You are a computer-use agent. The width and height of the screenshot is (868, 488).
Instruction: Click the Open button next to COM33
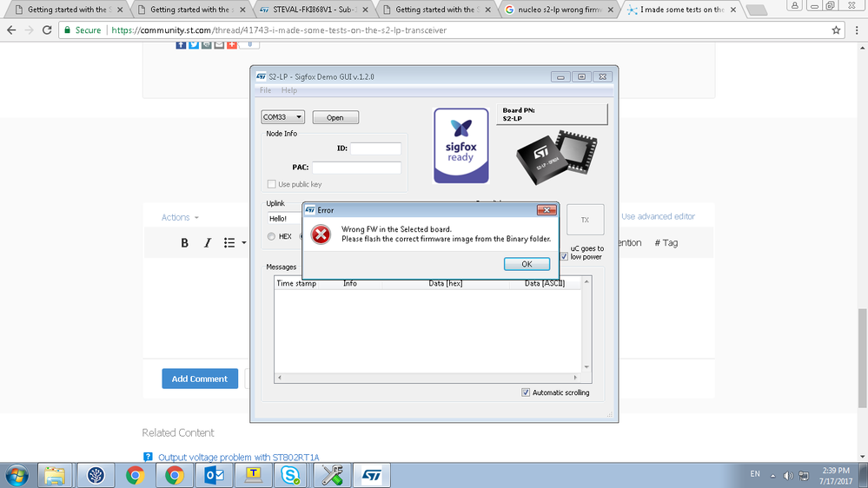[x=335, y=117]
